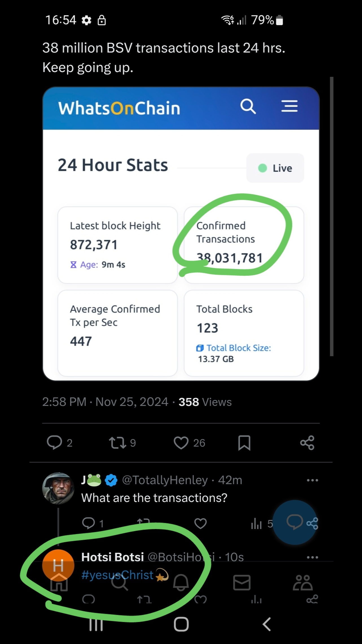
Task: Like the main tweet with heart icon
Action: pyautogui.click(x=181, y=443)
